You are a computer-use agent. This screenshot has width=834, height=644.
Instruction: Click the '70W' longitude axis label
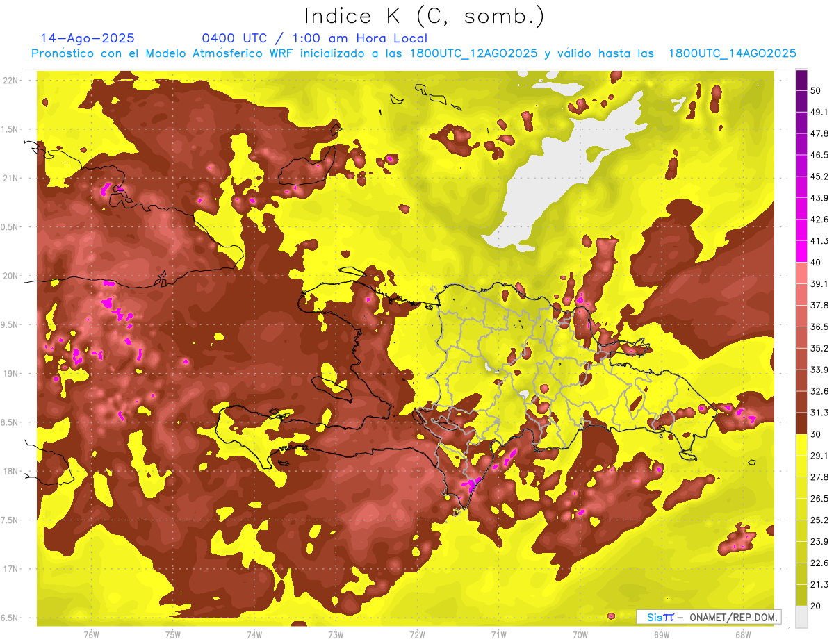pyautogui.click(x=580, y=635)
